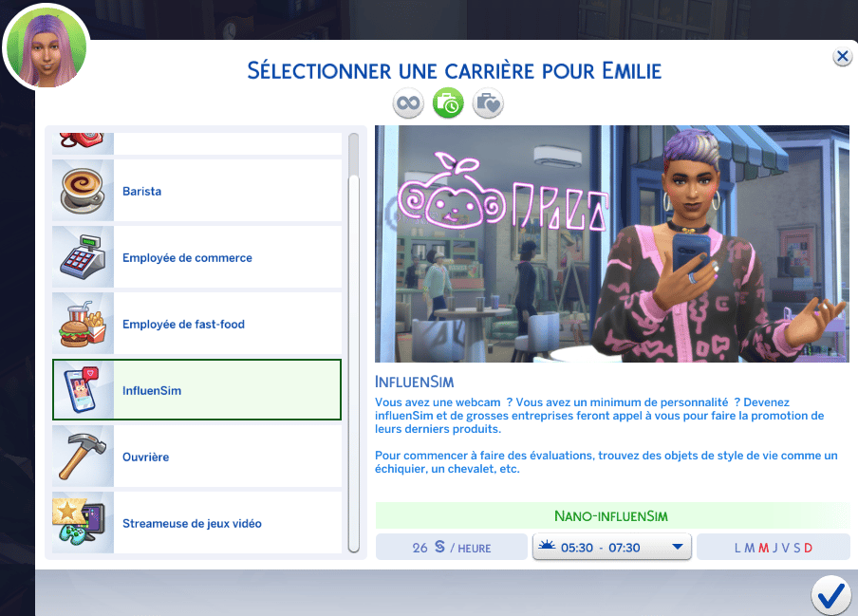858x616 pixels.
Task: Select the Ouvrière career entry
Action: (197, 457)
